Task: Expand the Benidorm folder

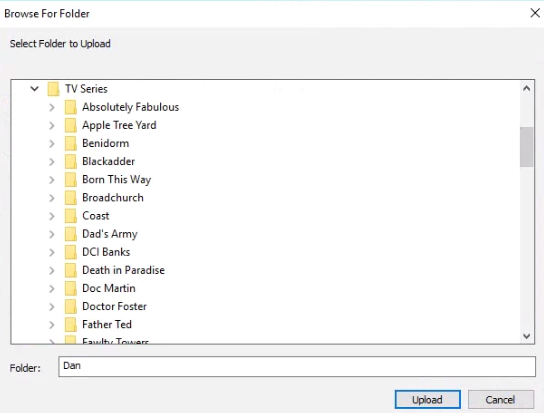Action: point(52,143)
